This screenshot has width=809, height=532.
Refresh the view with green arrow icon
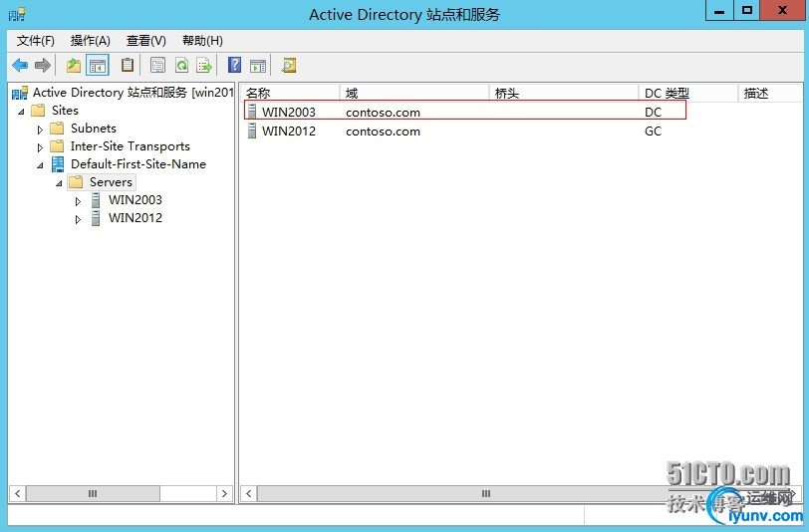tap(181, 66)
